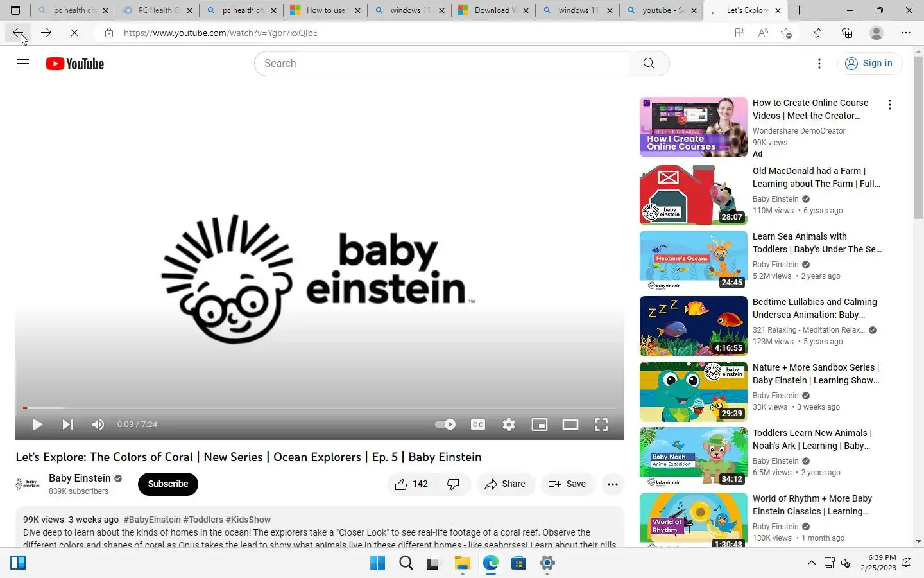The height and width of the screenshot is (578, 924).
Task: Open Microsoft Store from taskbar
Action: pyautogui.click(x=519, y=563)
